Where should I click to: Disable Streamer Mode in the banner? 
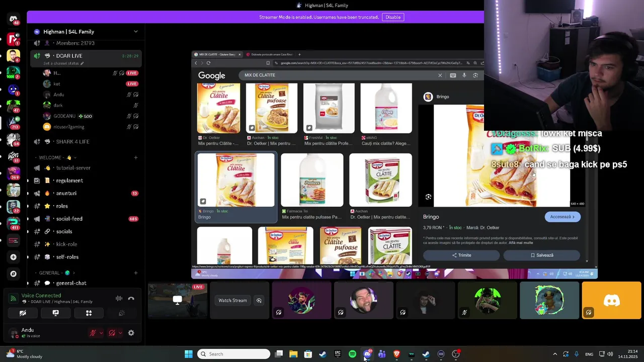[x=393, y=17]
